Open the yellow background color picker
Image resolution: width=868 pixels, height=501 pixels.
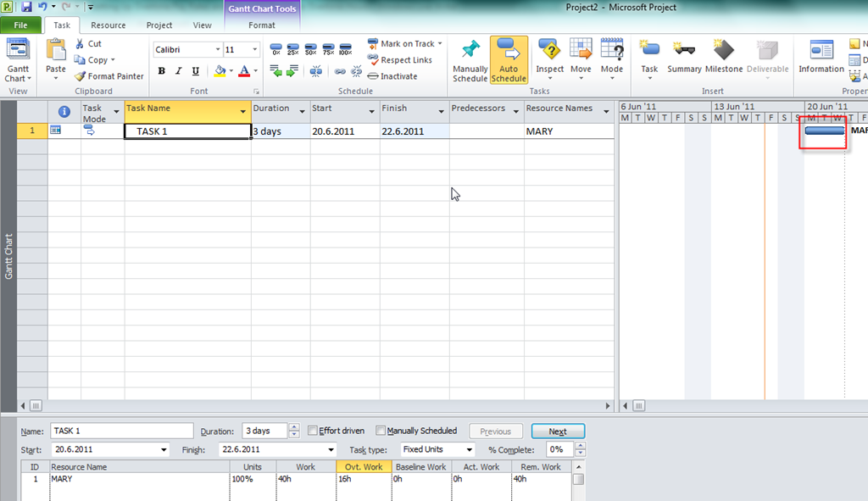[230, 71]
